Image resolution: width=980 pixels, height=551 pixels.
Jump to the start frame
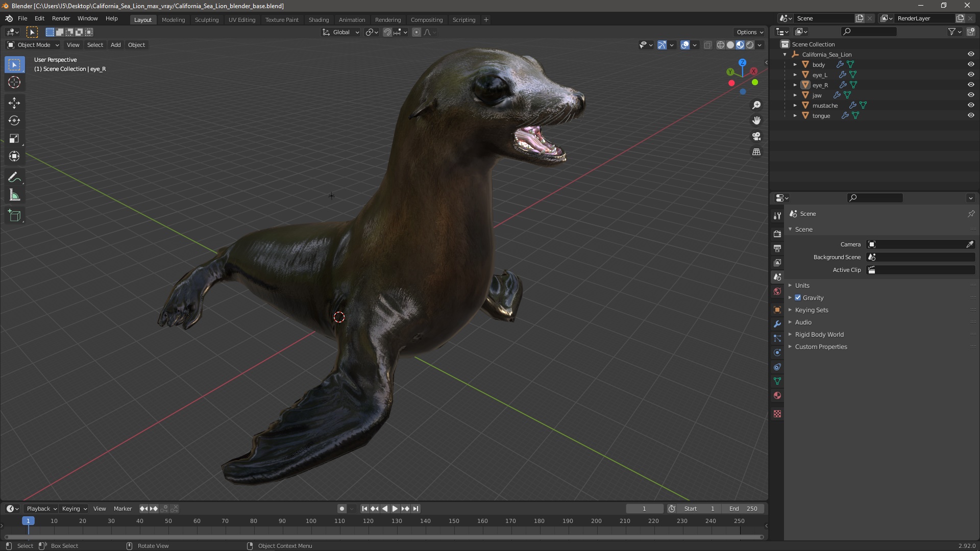coord(364,509)
